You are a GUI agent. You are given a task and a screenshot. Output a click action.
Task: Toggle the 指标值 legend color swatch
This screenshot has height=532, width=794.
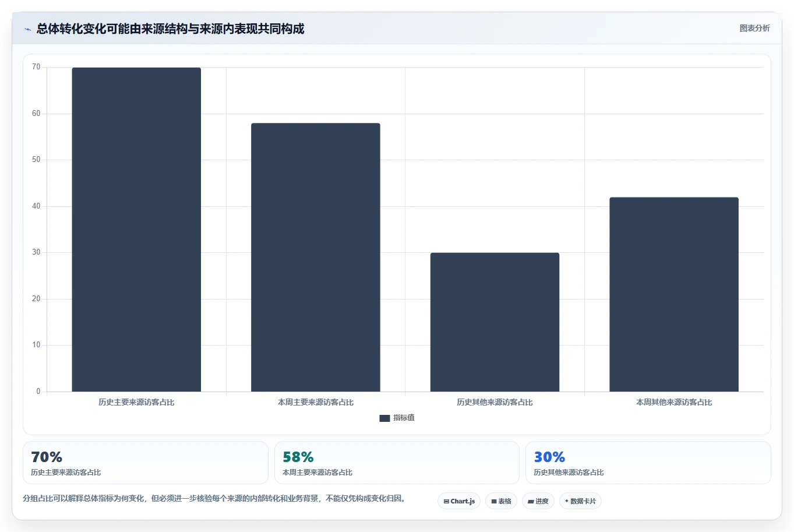(x=384, y=418)
